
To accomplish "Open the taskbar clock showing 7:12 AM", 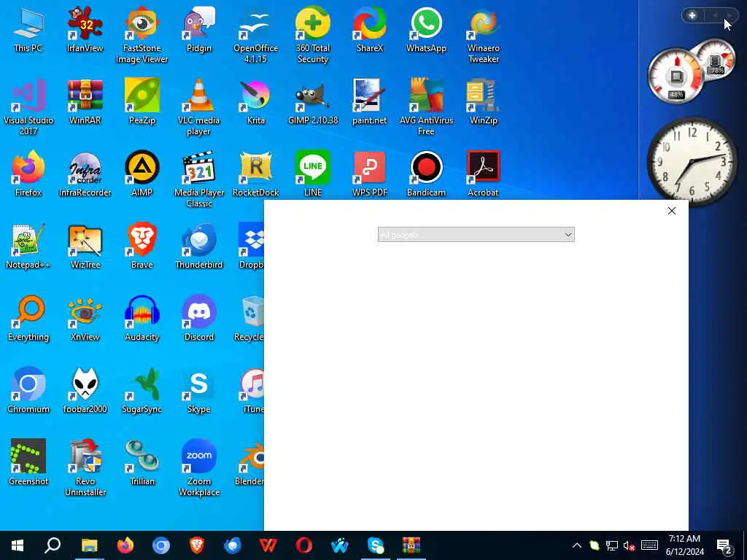I will click(684, 545).
